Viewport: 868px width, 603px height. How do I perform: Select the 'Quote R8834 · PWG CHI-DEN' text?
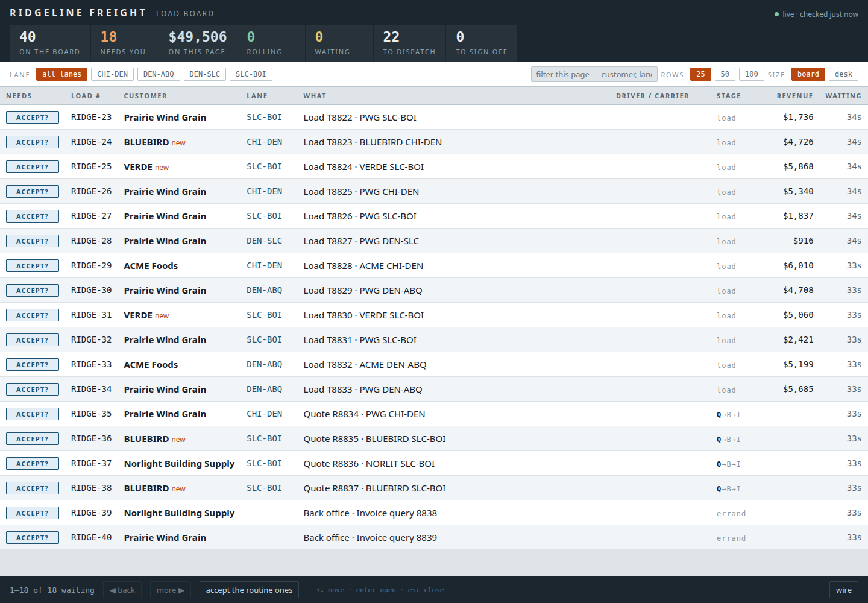point(364,414)
